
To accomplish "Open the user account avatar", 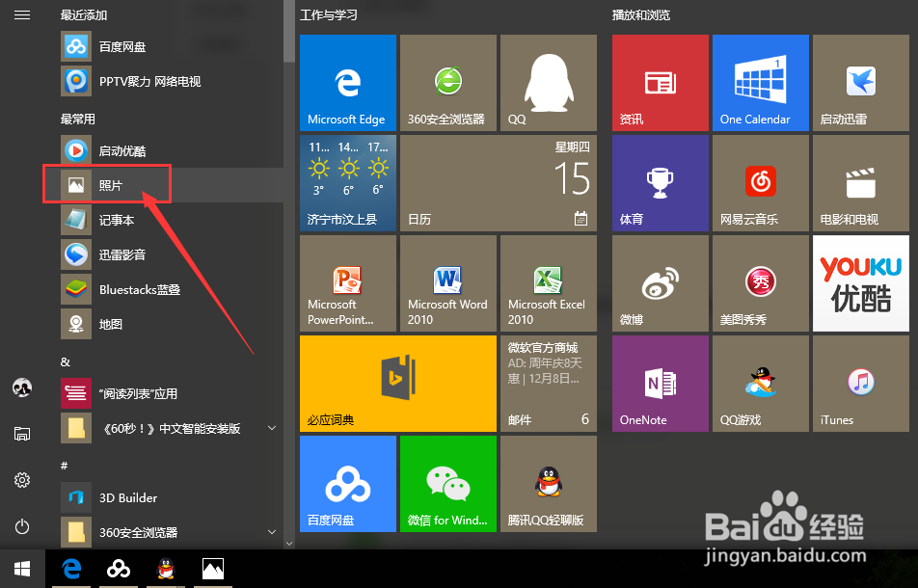I will pos(22,388).
